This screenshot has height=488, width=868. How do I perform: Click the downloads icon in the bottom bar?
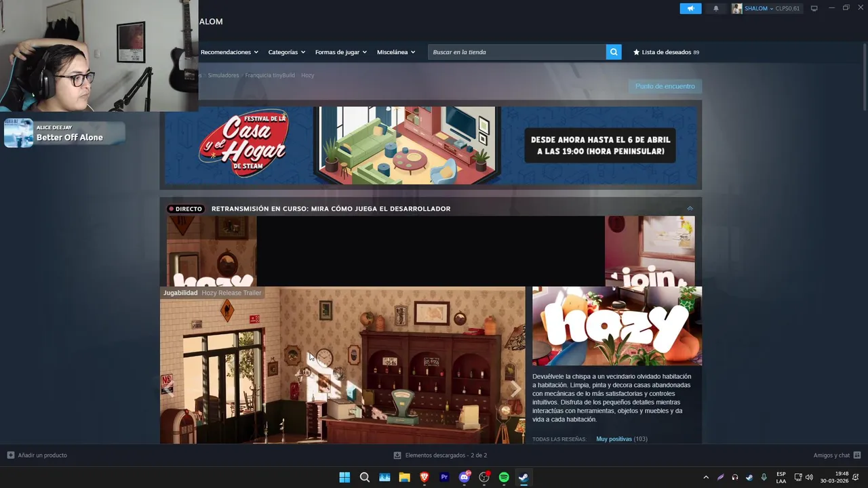point(398,455)
